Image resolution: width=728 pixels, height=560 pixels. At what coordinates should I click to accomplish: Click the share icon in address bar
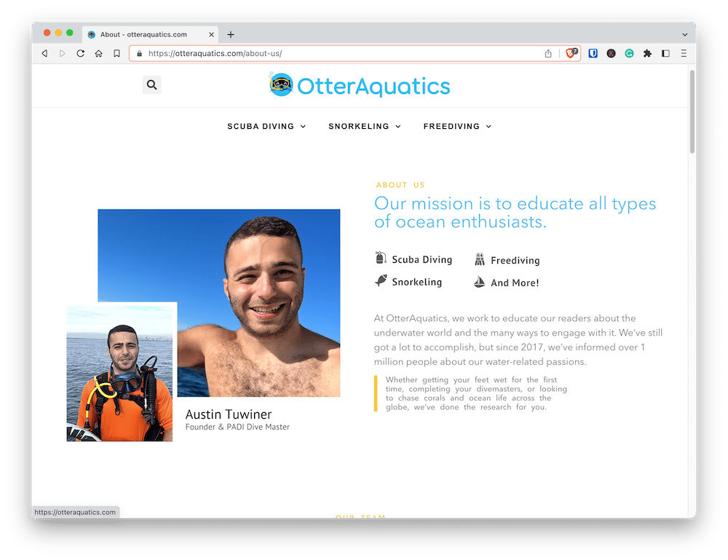[548, 53]
